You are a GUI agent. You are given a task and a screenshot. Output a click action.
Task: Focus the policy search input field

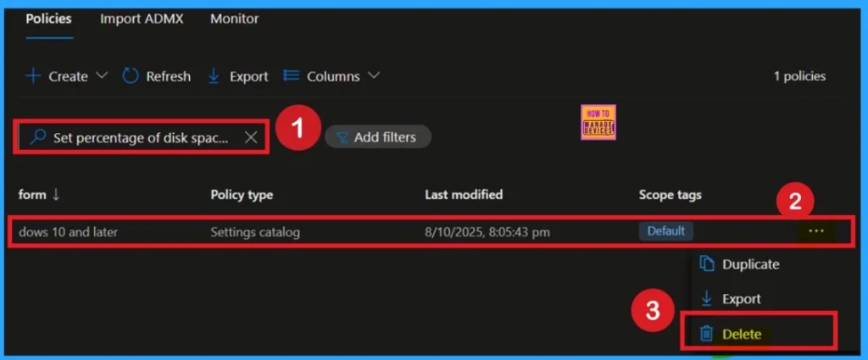click(140, 137)
